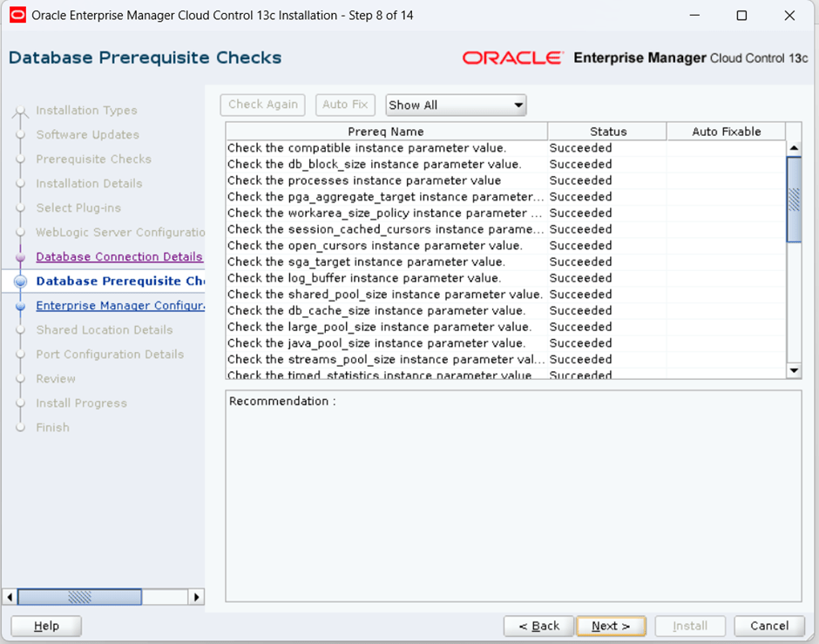The image size is (819, 644).
Task: Click the Next button
Action: 611,626
